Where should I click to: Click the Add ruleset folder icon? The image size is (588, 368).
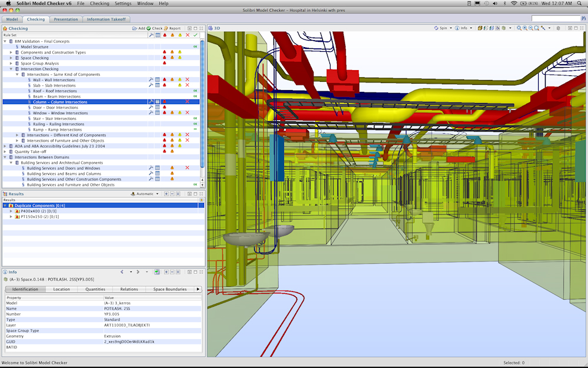(134, 28)
